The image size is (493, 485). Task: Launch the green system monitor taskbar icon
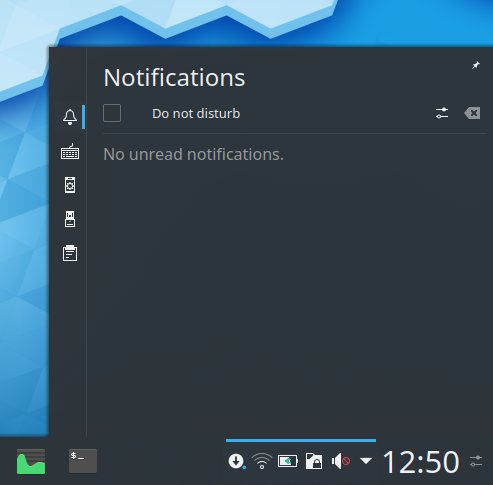click(x=31, y=461)
